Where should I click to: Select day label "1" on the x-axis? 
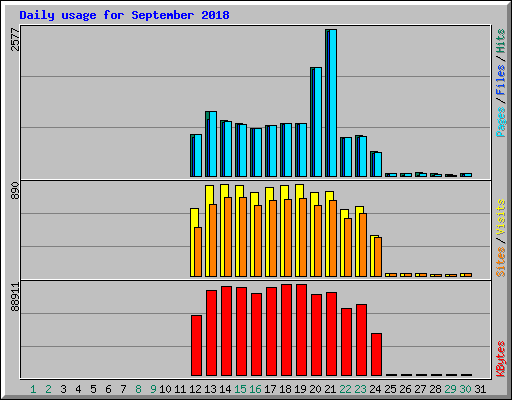tap(33, 389)
